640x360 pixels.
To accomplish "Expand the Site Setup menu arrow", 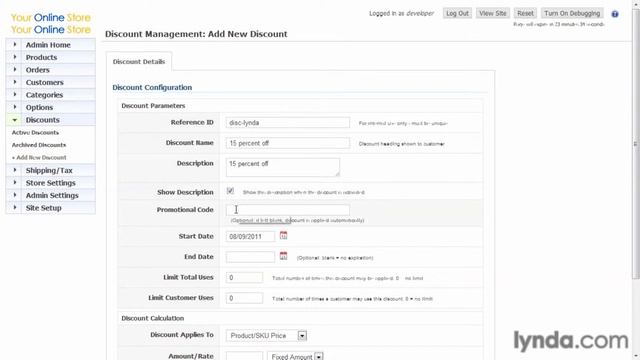I will coord(15,208).
